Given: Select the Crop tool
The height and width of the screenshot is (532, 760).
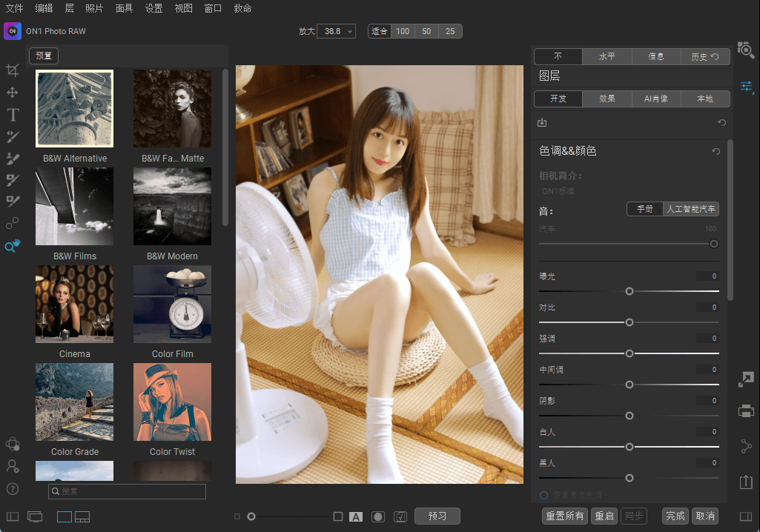Looking at the screenshot, I should click(13, 70).
